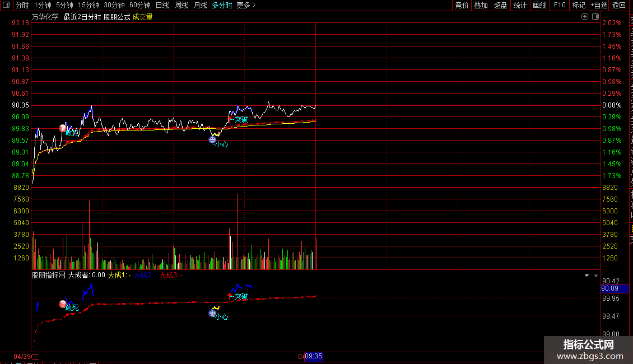The height and width of the screenshot is (364, 633).
Task: Click the red 敢死 ball marker on main chart
Action: [63, 128]
